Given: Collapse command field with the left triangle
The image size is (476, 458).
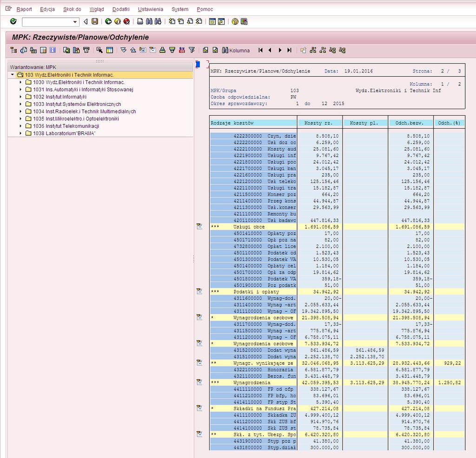Looking at the screenshot, I should click(86, 21).
